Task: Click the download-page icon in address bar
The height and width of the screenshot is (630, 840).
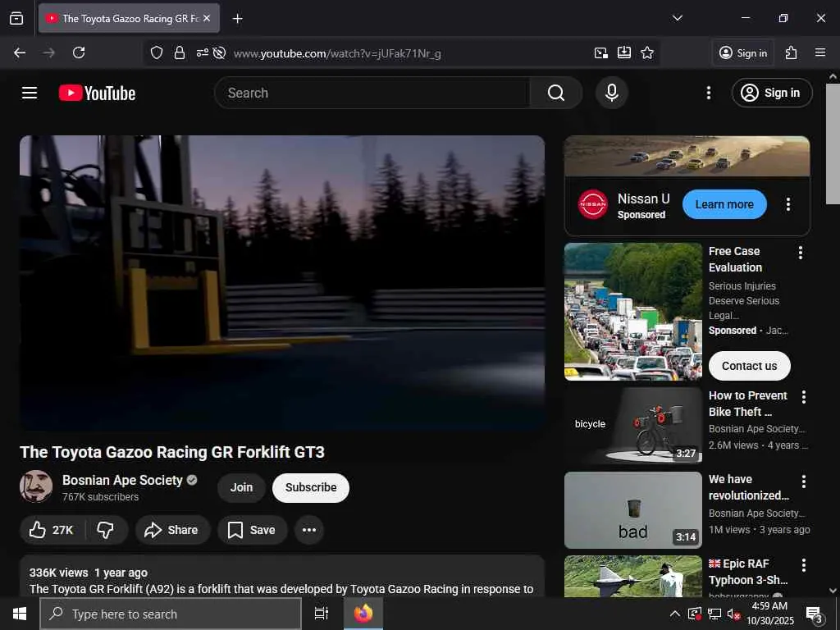Action: 624,52
